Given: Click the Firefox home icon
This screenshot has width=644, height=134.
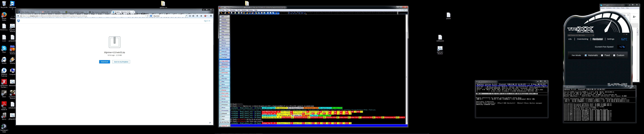Looking at the screenshot, I should tap(201, 16).
